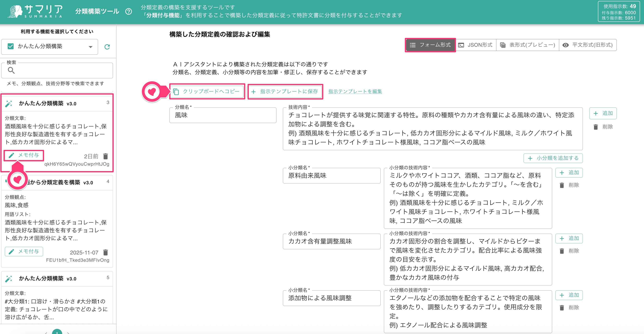Delete subcategory 原料由来風味
Image resolution: width=644 pixels, height=334 pixels.
pyautogui.click(x=569, y=185)
